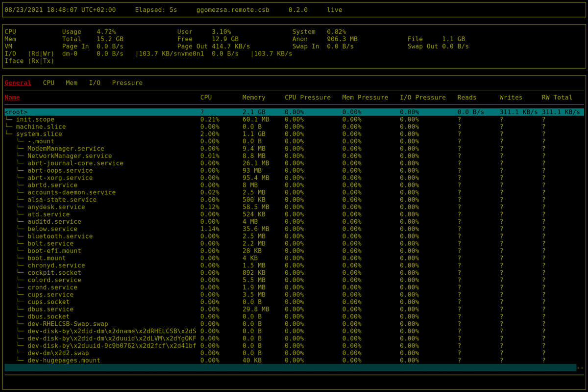Select cups.service row
The image size is (588, 392).
[294, 295]
